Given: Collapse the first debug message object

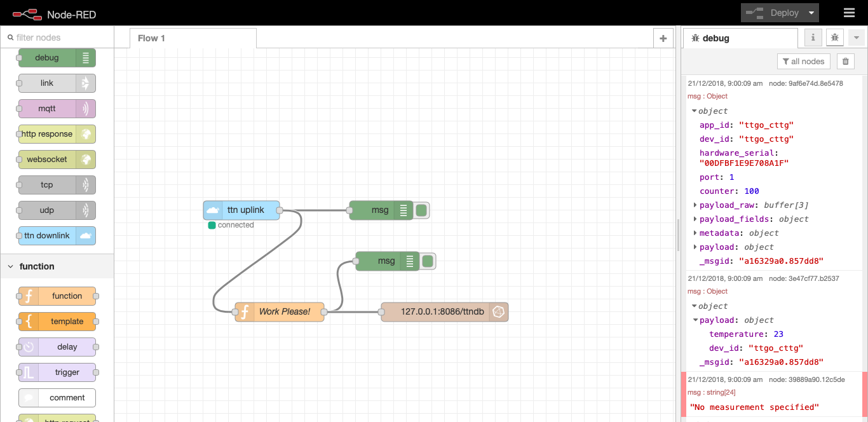Looking at the screenshot, I should click(695, 111).
